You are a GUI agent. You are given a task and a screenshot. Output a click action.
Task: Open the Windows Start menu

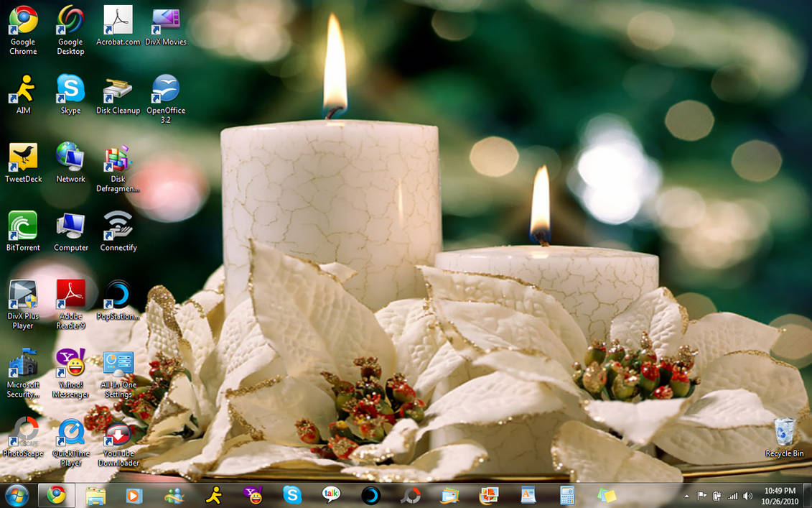pyautogui.click(x=17, y=496)
